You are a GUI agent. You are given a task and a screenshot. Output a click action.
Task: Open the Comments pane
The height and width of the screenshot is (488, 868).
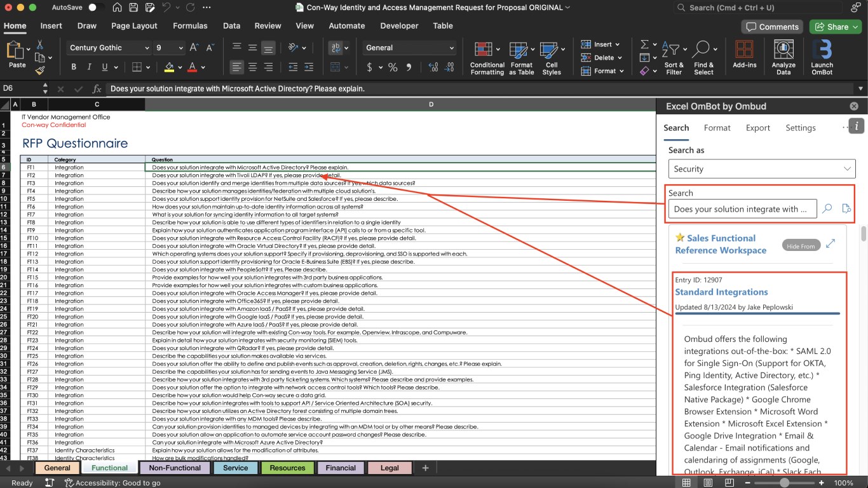click(772, 27)
